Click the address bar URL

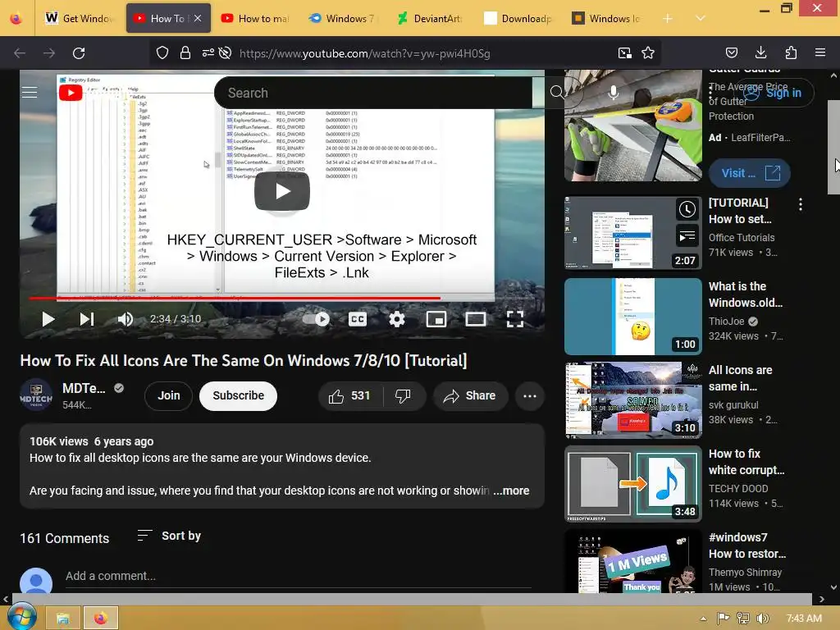pyautogui.click(x=364, y=53)
